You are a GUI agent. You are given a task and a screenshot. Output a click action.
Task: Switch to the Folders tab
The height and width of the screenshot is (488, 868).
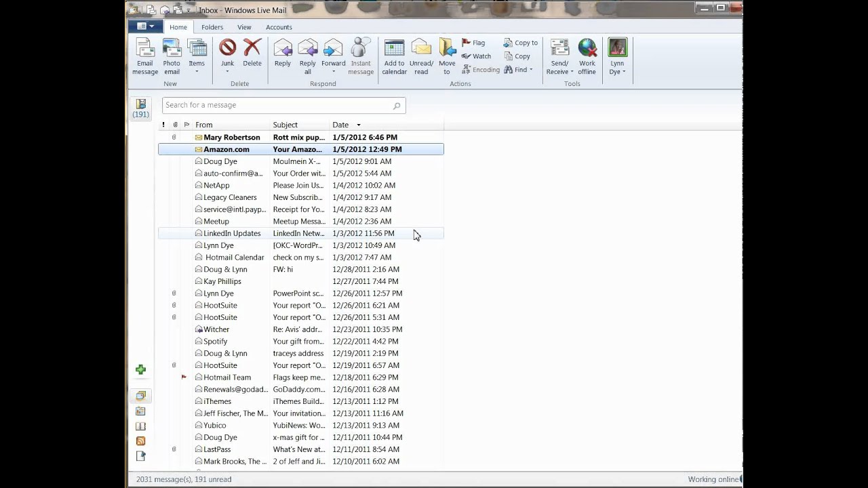tap(212, 27)
